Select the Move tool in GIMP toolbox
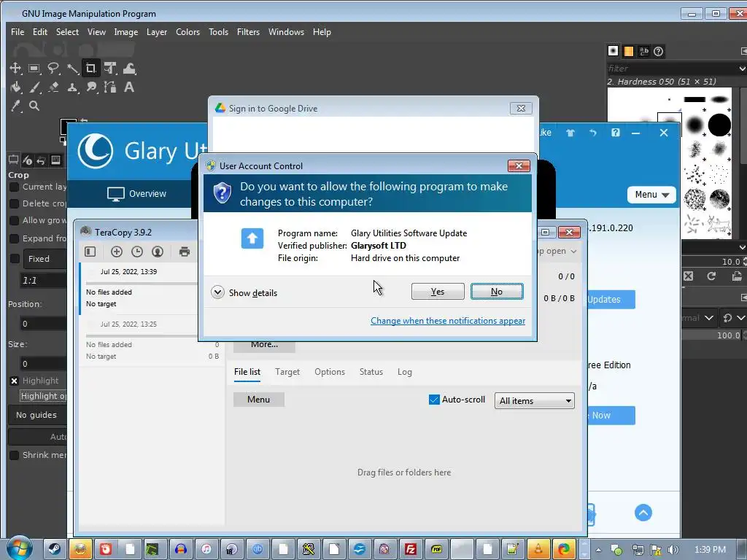Image resolution: width=747 pixels, height=560 pixels. coord(15,69)
